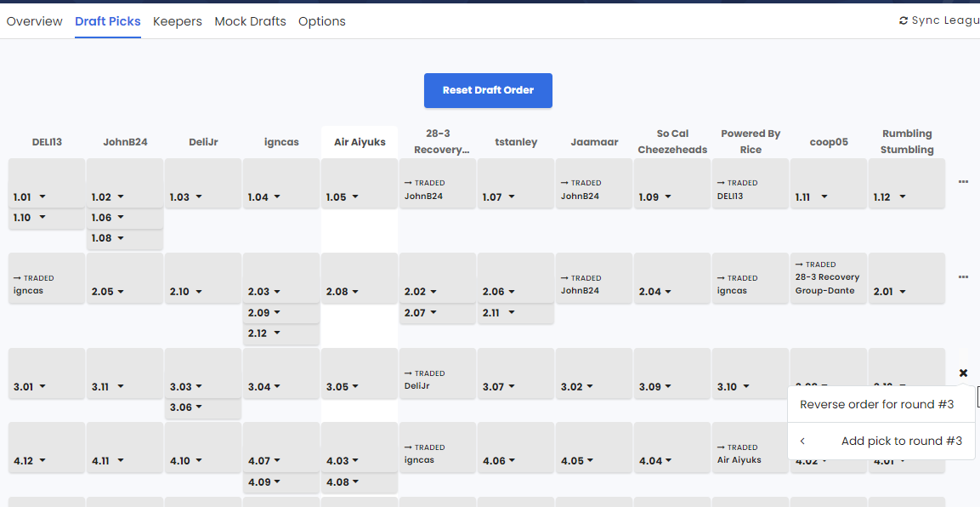
Task: Click the Air Aiyuks column header
Action: coord(360,142)
